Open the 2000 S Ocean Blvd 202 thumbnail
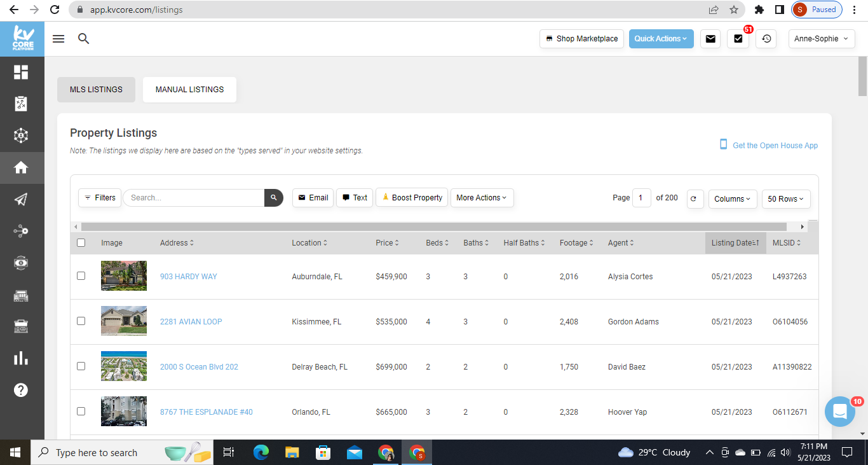Viewport: 868px width, 465px height. (x=124, y=366)
